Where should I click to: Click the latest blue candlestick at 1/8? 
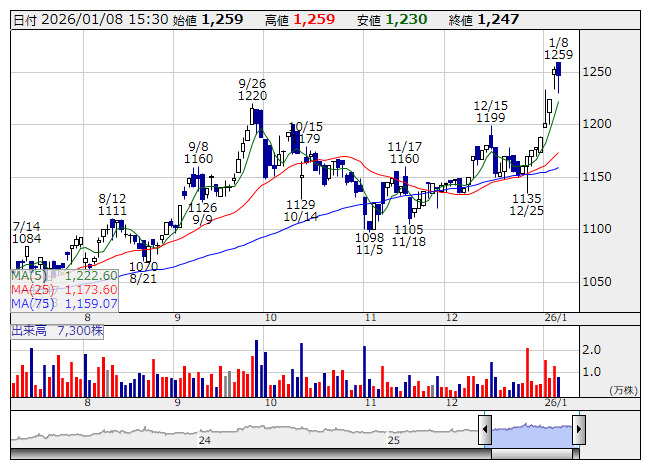[x=558, y=70]
